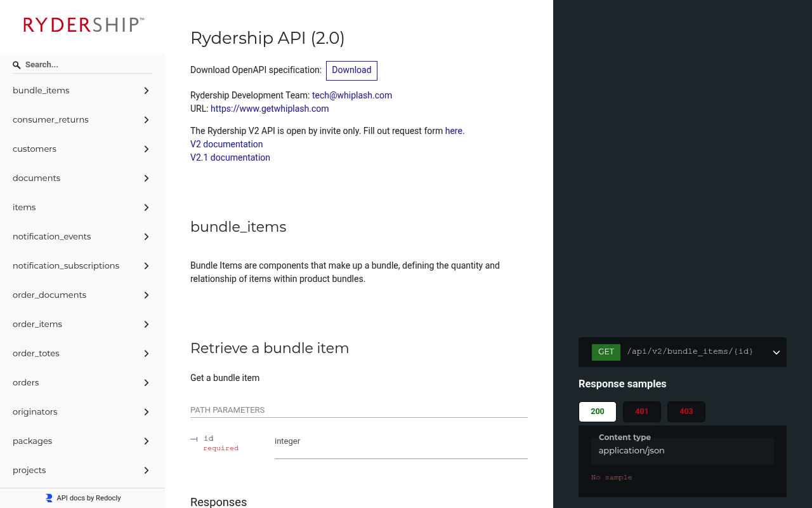Click the 'required' label under id
Viewport: 812px width, 508px height.
221,448
